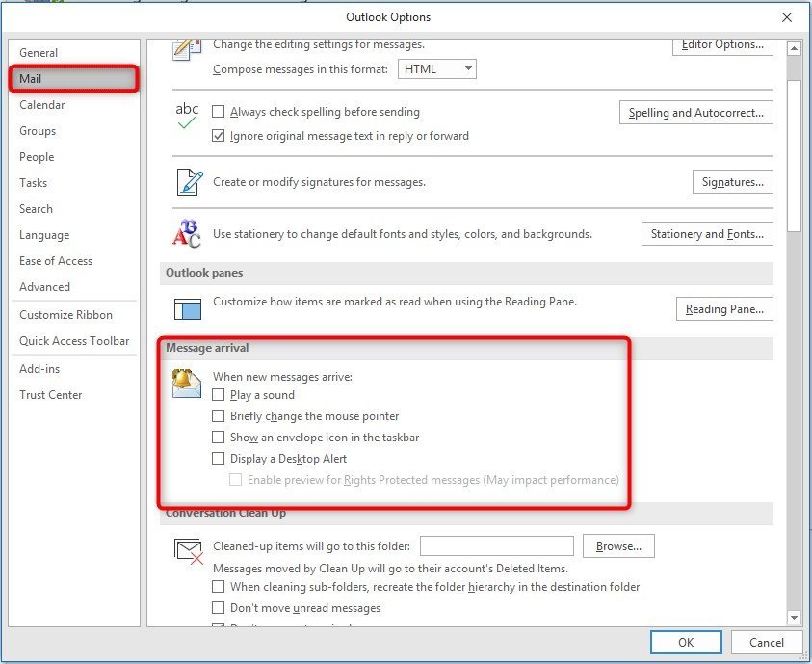Click the bell envelope message arrival icon
Viewport: 812px width, 664px height.
(187, 384)
